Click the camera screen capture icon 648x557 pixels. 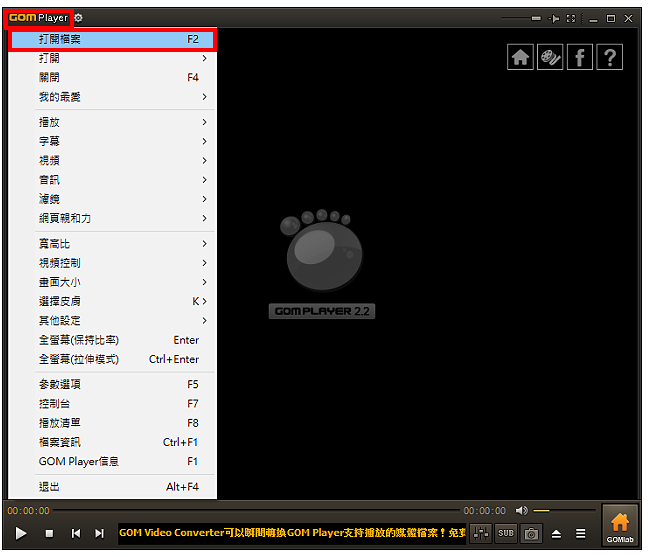531,533
